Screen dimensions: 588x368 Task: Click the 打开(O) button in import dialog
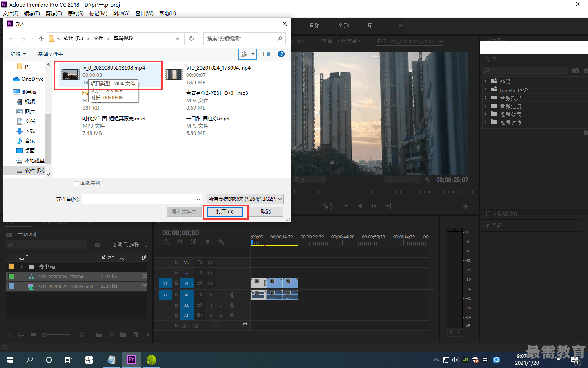coord(225,212)
